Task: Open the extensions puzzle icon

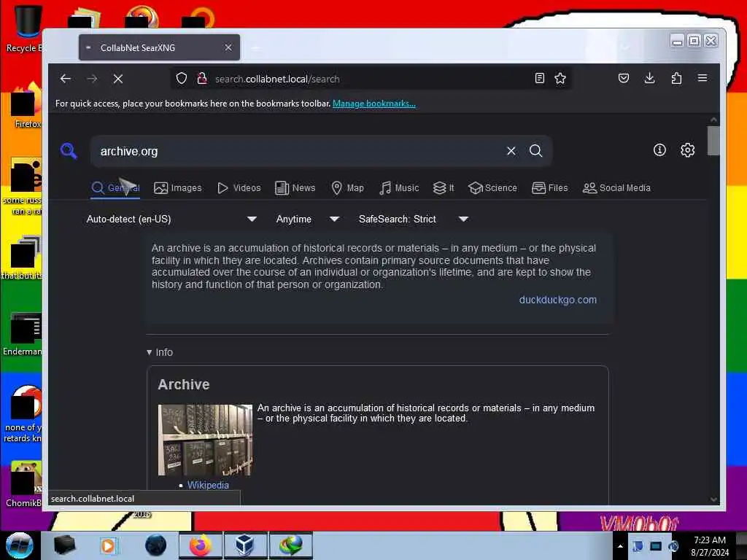Action: point(676,78)
